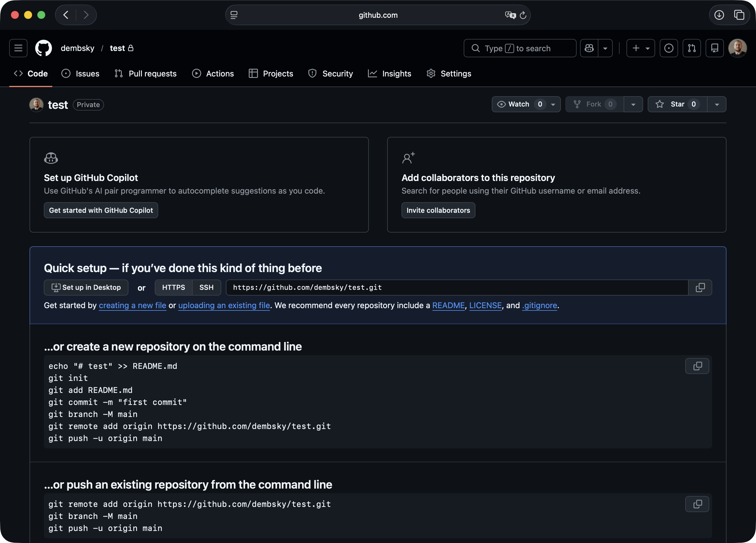Click the Type to search field
The width and height of the screenshot is (756, 543).
point(520,48)
